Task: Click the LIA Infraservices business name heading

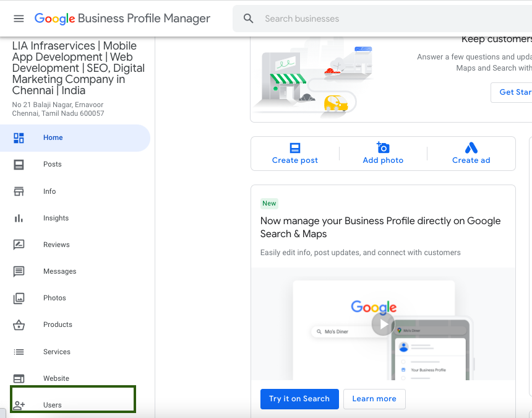Action: (x=79, y=68)
